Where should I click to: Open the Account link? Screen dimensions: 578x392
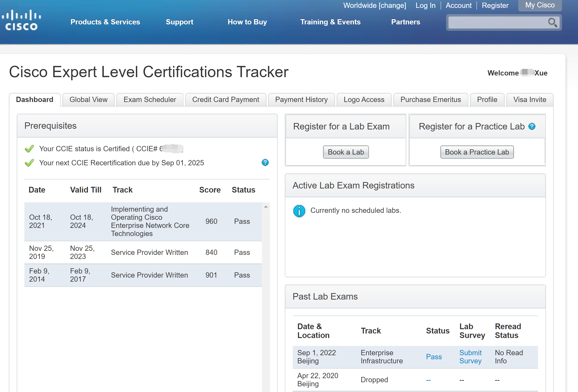pos(458,5)
